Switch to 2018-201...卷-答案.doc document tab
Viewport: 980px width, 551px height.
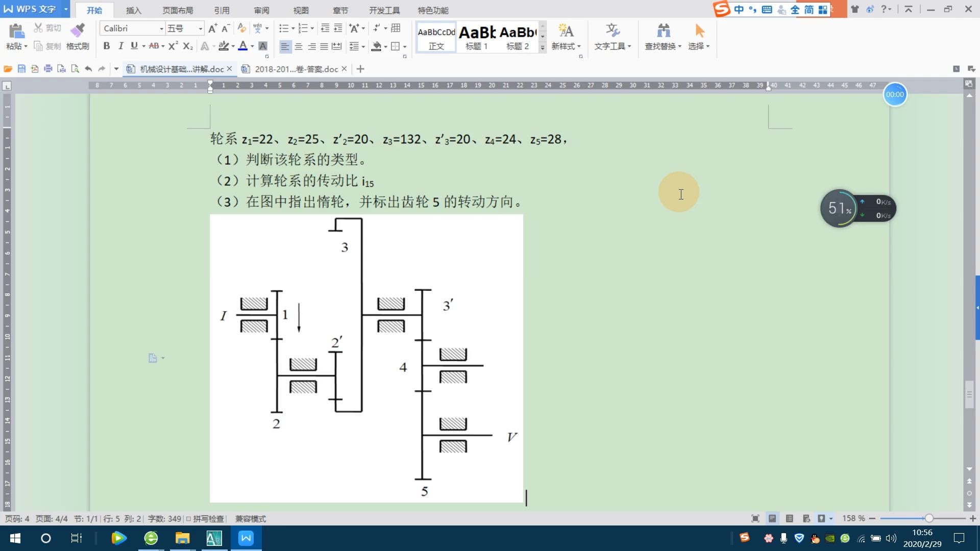point(296,69)
